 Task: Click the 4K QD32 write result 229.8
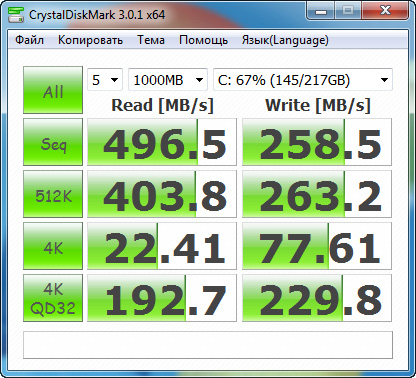coord(317,298)
